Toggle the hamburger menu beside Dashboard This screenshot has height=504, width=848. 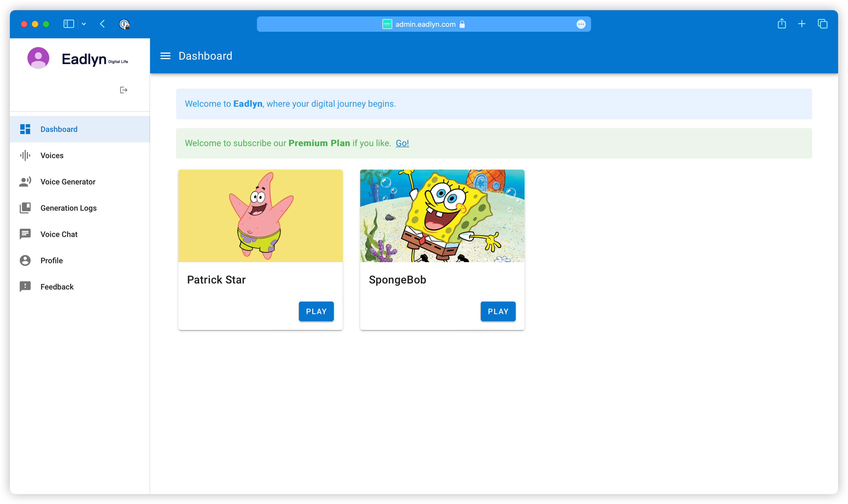coord(165,56)
